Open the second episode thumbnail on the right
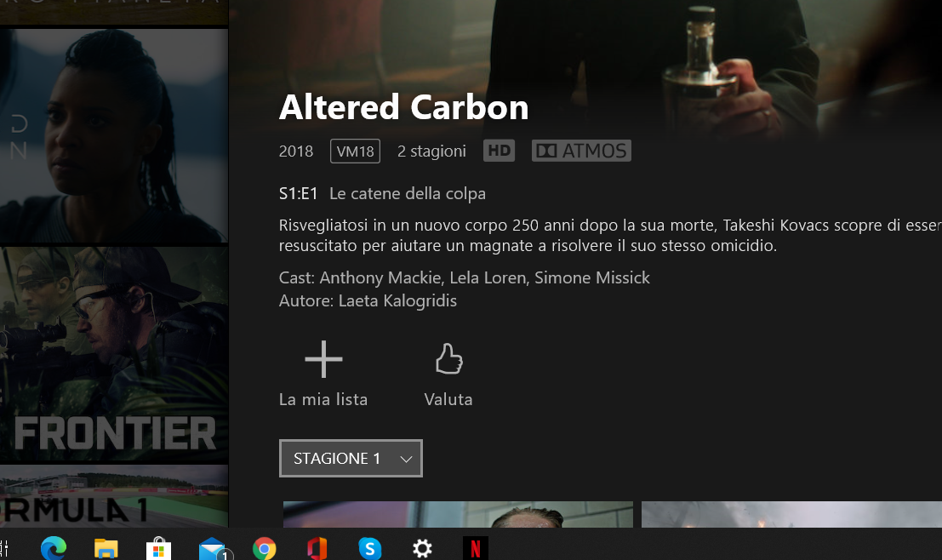Screen dimensions: 942x560 pyautogui.click(x=791, y=514)
